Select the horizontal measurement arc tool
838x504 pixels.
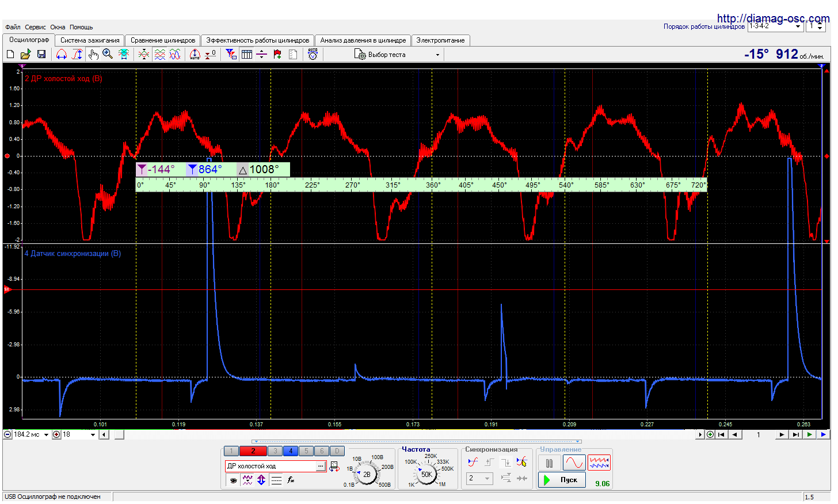point(62,54)
